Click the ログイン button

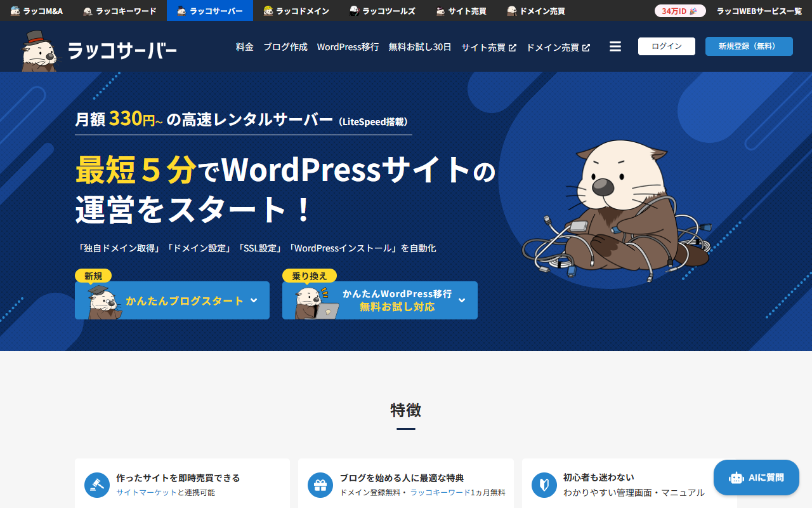coord(666,46)
